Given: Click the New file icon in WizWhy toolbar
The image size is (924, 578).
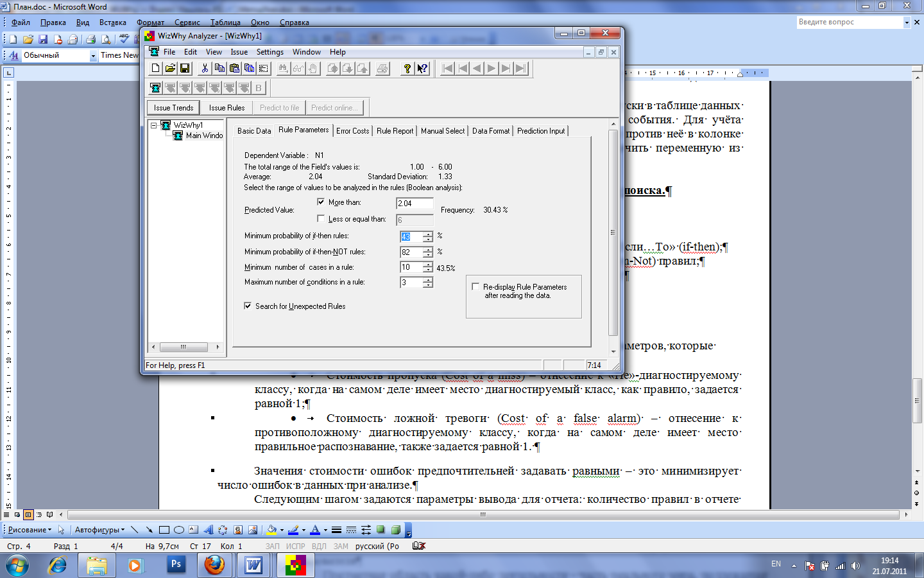Looking at the screenshot, I should 155,69.
